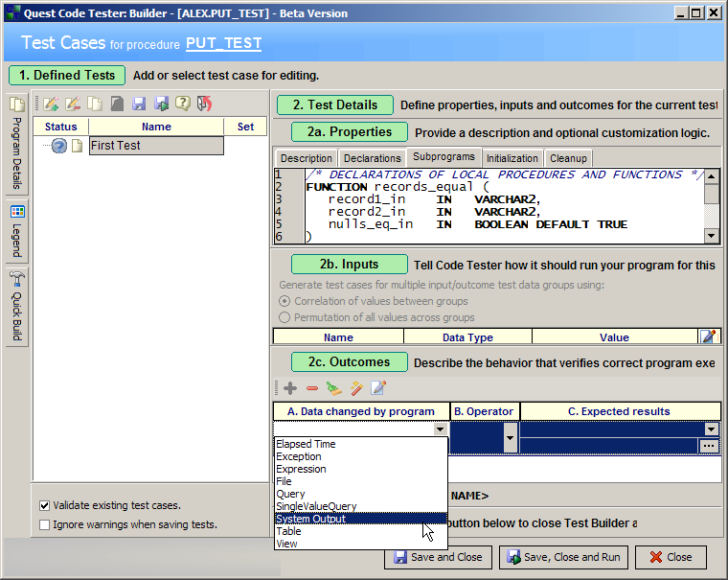Click the save and run test icon
Screen dimensions: 728x580
tap(161, 104)
